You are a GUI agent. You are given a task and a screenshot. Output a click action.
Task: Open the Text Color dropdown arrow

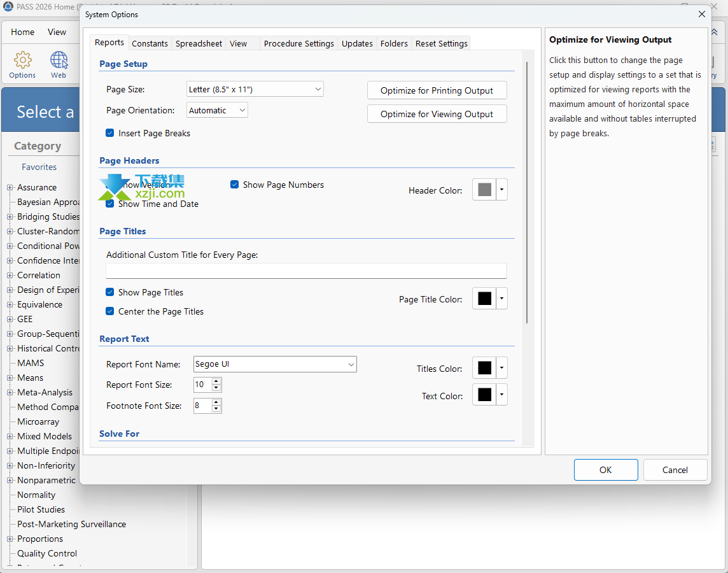click(x=501, y=395)
